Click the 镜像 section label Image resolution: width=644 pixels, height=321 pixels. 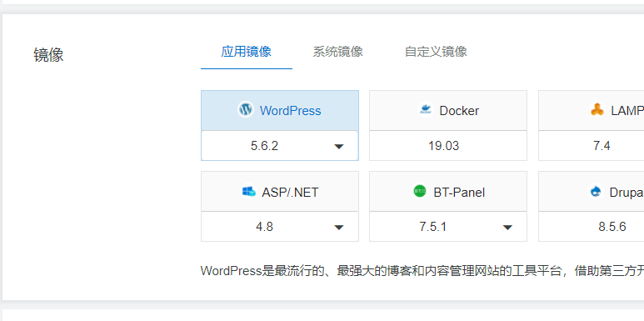point(48,55)
